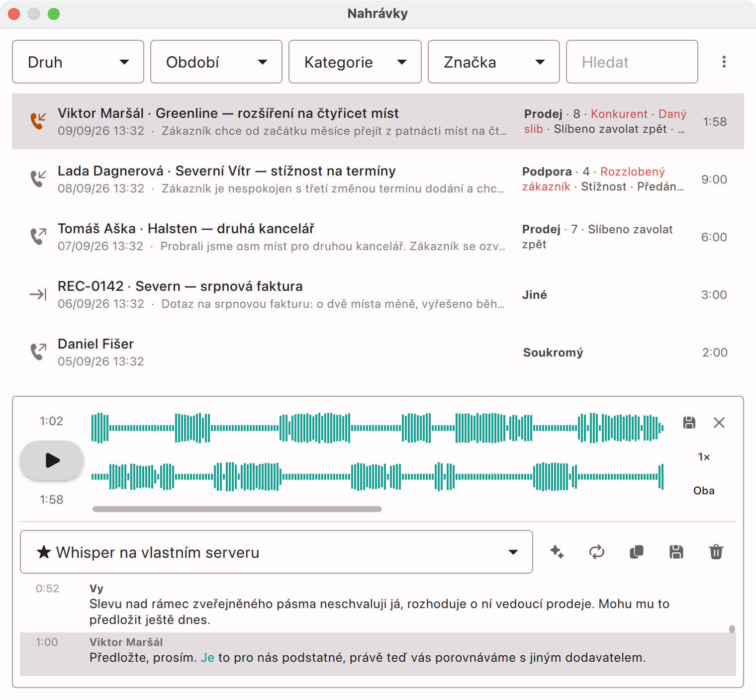Open the Whisper na vlastním serveru dropdown
756x700 pixels.
[x=277, y=552]
